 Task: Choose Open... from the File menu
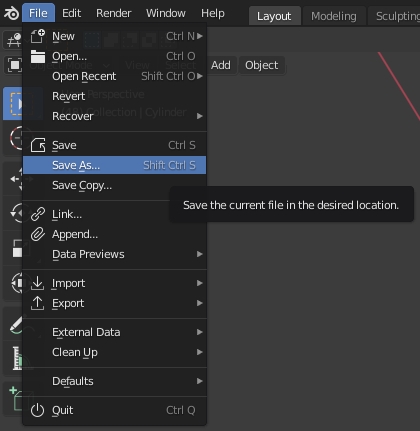[x=114, y=56]
